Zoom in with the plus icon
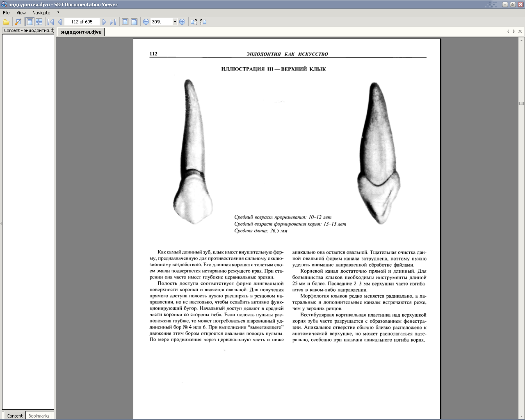 tap(182, 22)
